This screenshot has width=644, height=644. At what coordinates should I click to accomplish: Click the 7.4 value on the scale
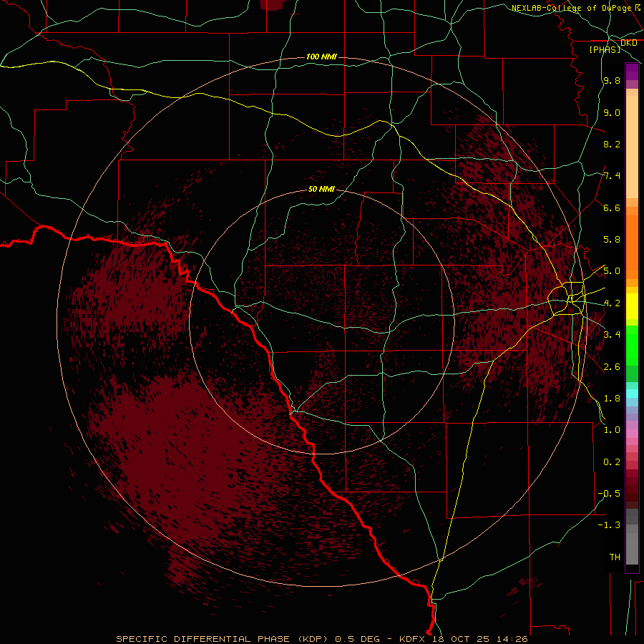point(612,176)
